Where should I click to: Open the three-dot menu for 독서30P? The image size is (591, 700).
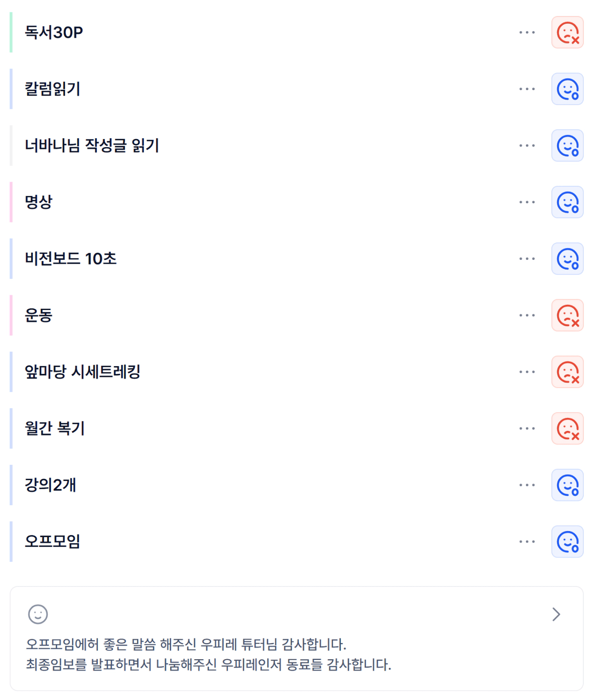pyautogui.click(x=527, y=33)
